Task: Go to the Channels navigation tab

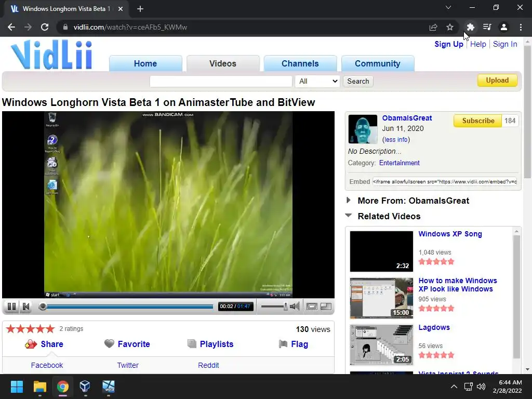Action: point(300,63)
